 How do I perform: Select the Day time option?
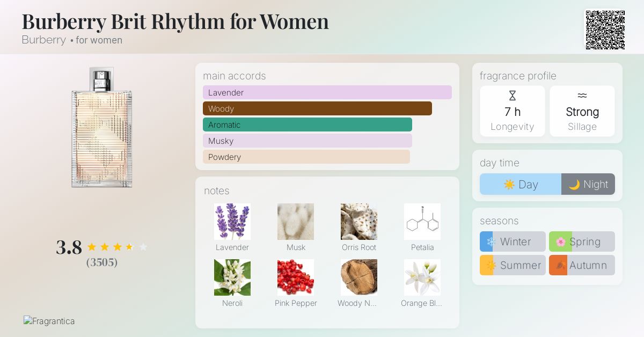(520, 184)
